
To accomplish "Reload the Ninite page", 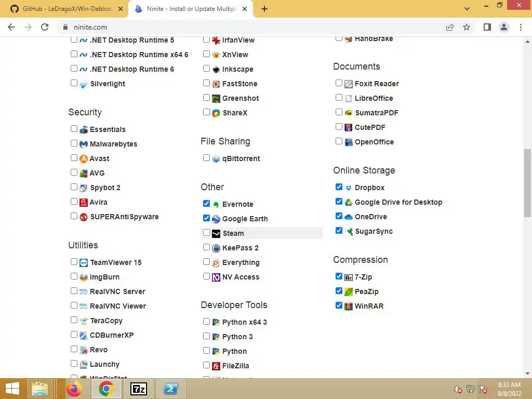I will coord(45,27).
